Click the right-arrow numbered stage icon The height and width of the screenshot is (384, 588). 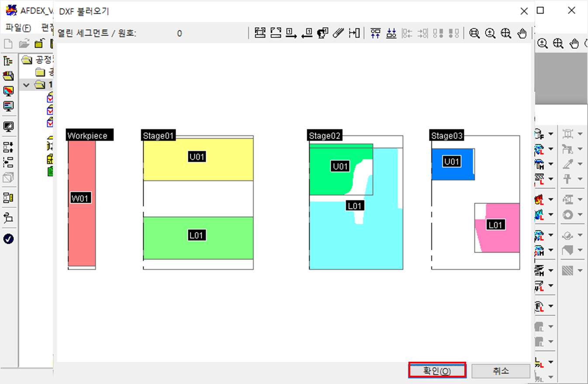point(291,33)
